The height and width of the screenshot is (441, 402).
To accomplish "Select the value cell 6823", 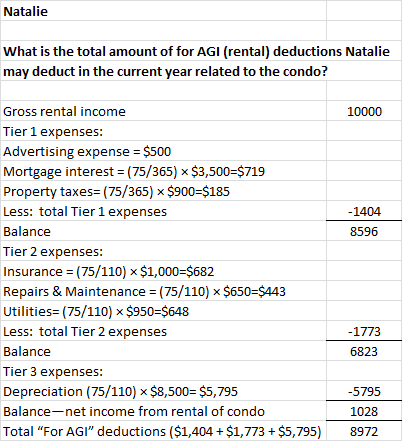I will [364, 351].
